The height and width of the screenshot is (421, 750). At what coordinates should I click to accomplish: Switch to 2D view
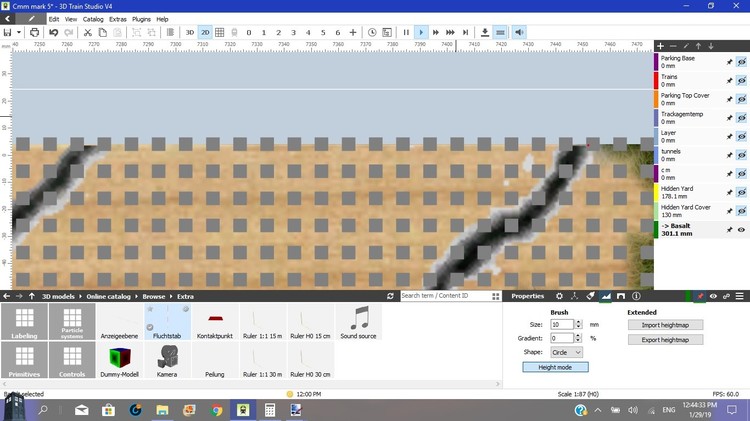(x=205, y=33)
